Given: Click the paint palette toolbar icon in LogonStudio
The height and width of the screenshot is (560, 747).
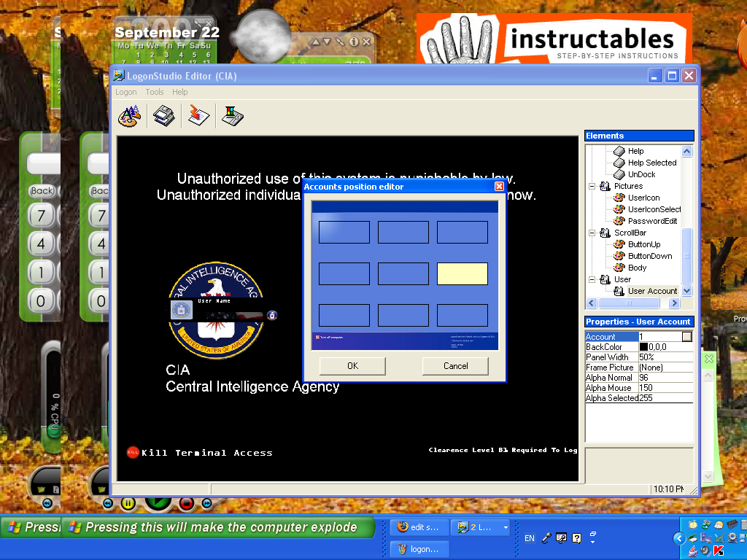Looking at the screenshot, I should [129, 116].
